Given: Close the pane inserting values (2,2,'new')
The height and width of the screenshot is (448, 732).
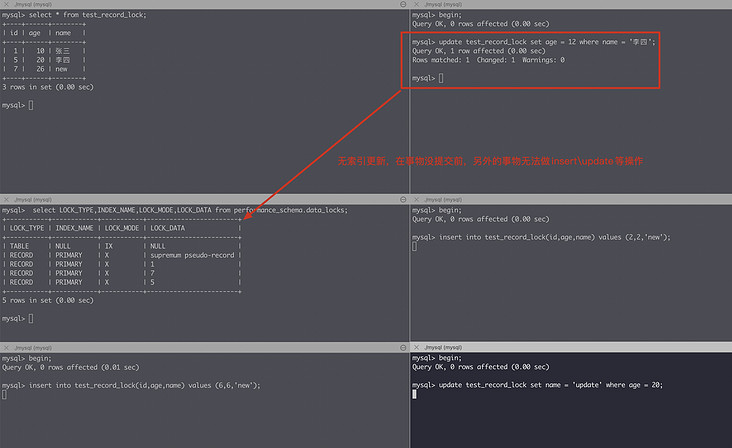Looking at the screenshot, I should (416, 199).
